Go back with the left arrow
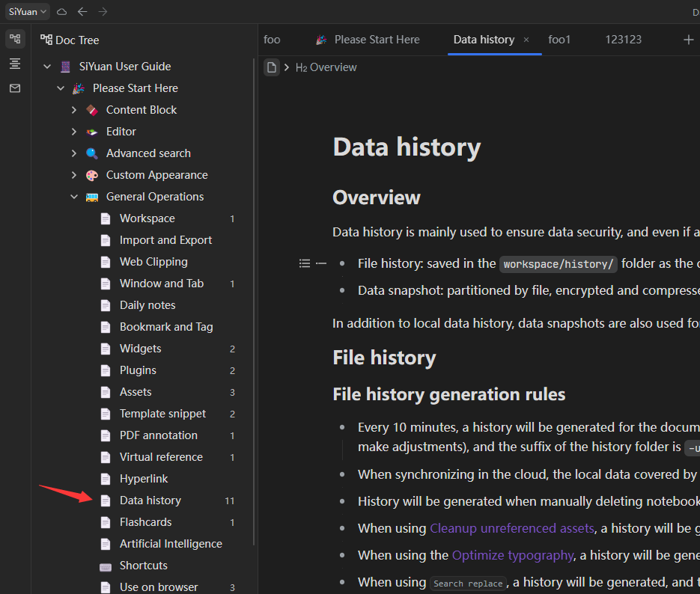Image resolution: width=700 pixels, height=594 pixels. (x=82, y=11)
